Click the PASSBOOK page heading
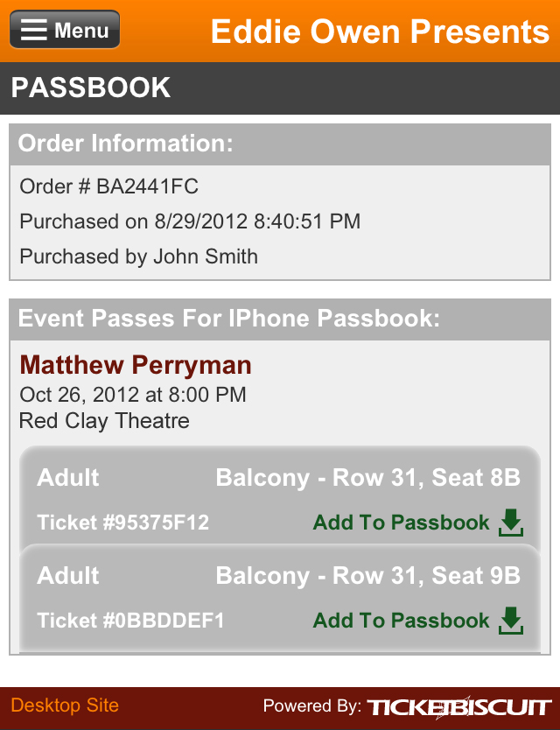 91,88
